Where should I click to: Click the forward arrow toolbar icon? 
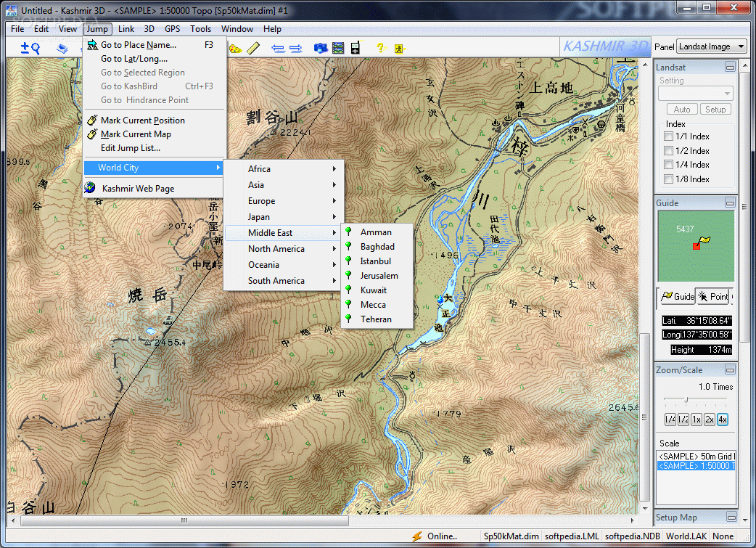tap(295, 48)
